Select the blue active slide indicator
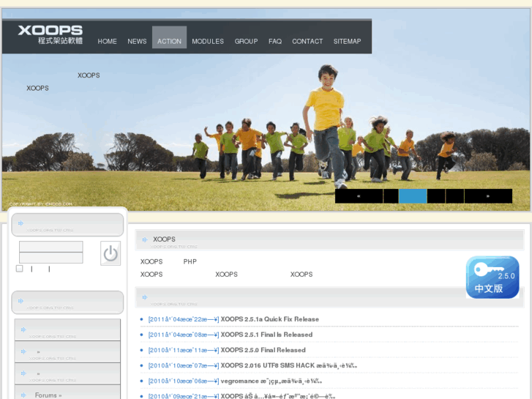Screen dimensions: 532x399 [x=413, y=196]
